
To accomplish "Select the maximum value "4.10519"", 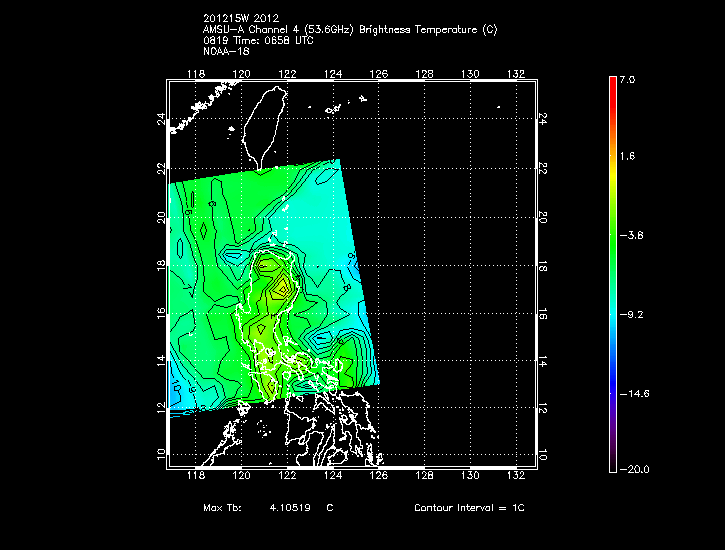I will coord(290,507).
